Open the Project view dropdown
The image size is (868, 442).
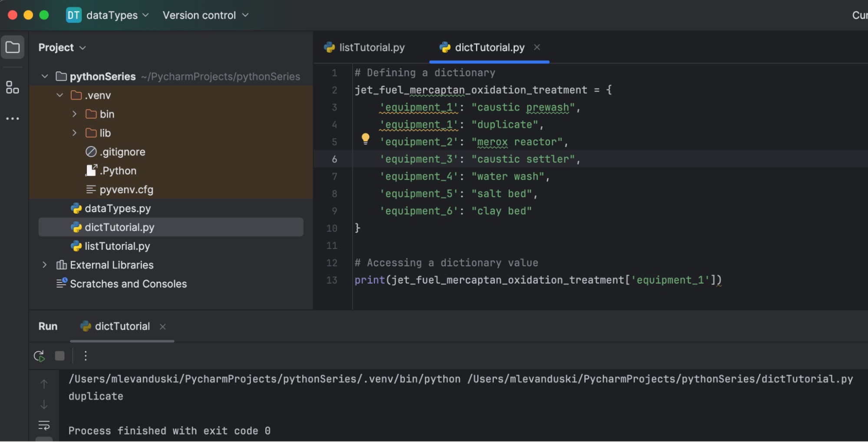[x=62, y=47]
